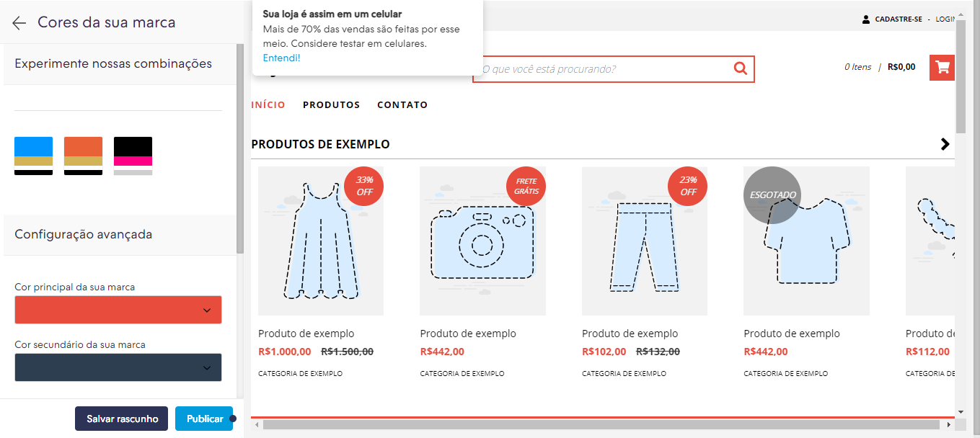Open the Cor principal da sua marca dropdown
Screen dimensions: 980x438
point(118,310)
